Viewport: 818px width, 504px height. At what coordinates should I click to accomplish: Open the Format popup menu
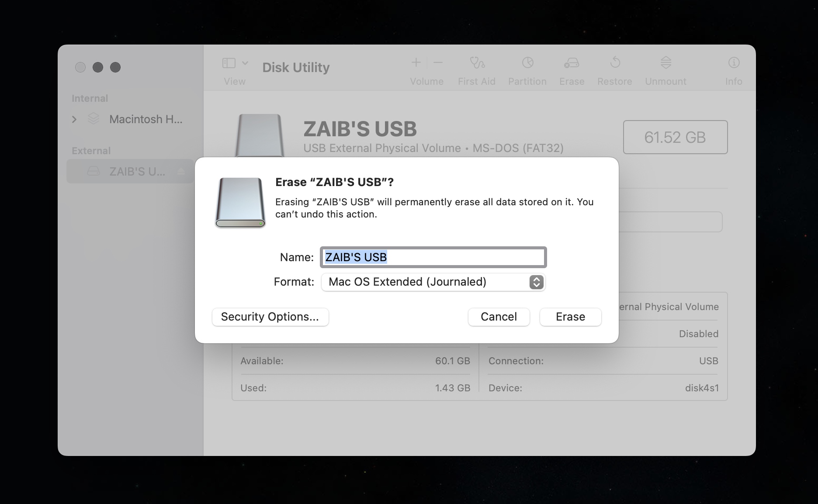coord(433,282)
